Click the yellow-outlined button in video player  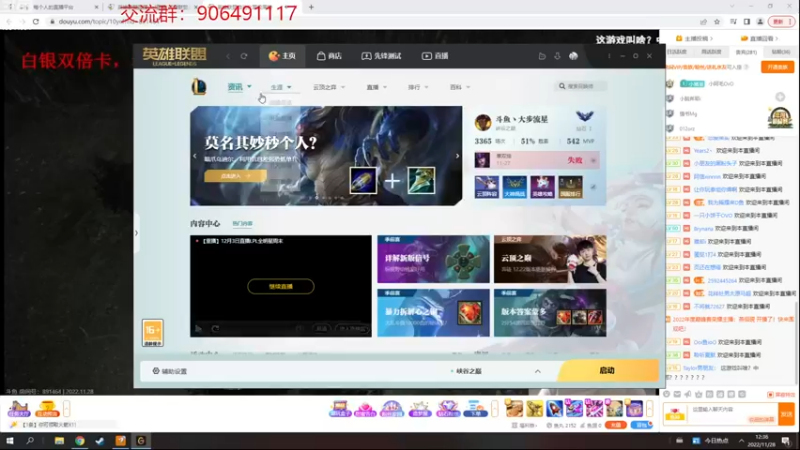click(x=281, y=286)
